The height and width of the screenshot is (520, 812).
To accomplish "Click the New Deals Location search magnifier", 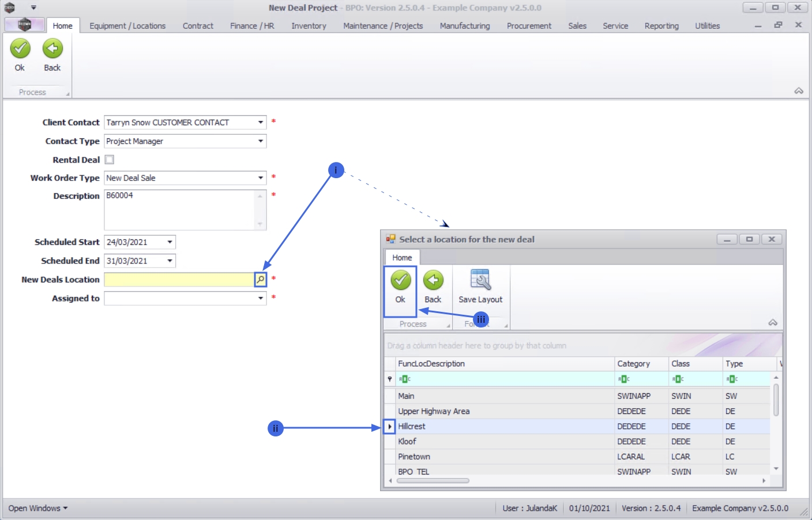I will click(x=261, y=280).
